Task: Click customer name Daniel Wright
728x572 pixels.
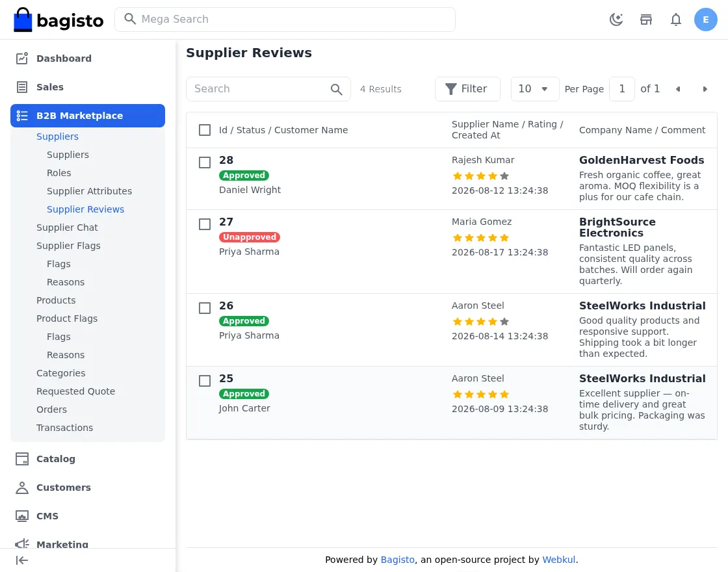Action: click(x=250, y=190)
